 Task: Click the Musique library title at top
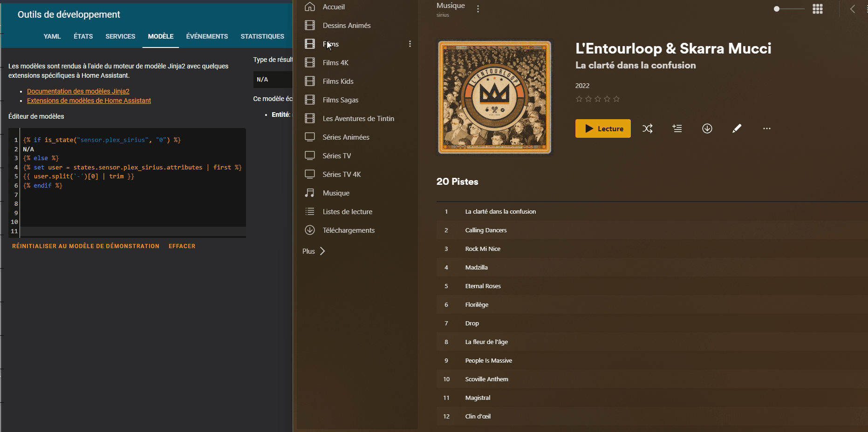pyautogui.click(x=451, y=6)
